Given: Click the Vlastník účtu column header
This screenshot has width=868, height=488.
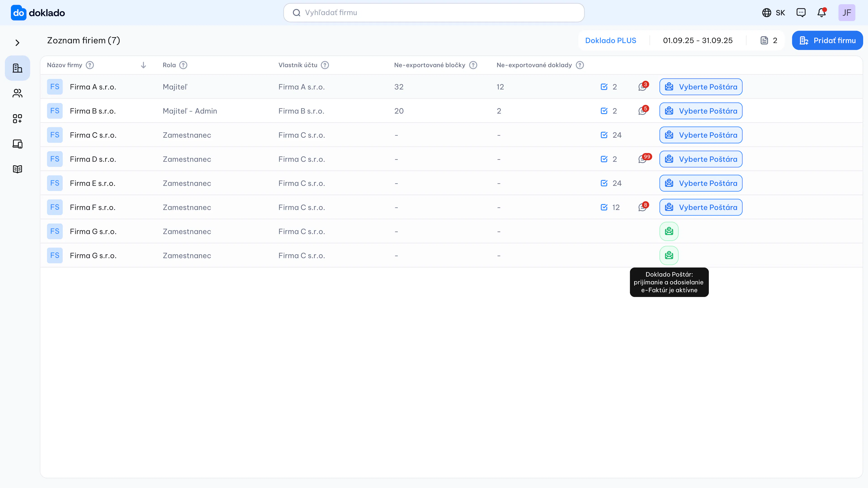Looking at the screenshot, I should [298, 65].
